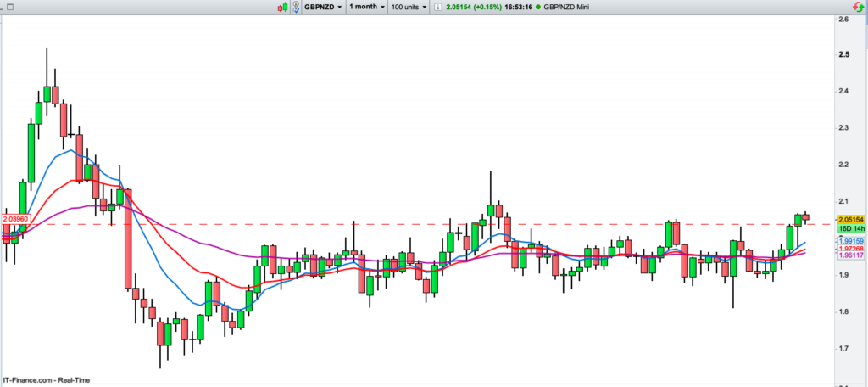Click the 1.9 price axis label

click(x=843, y=275)
